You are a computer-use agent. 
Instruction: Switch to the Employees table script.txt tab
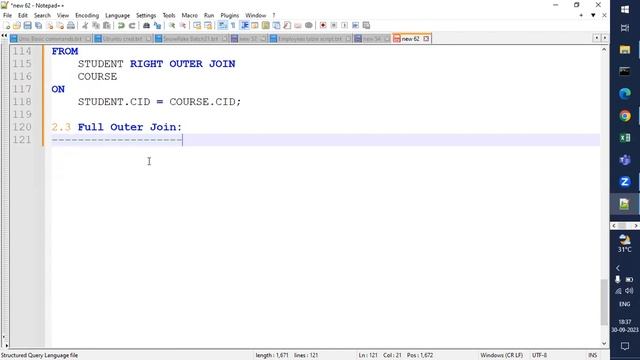pyautogui.click(x=310, y=39)
